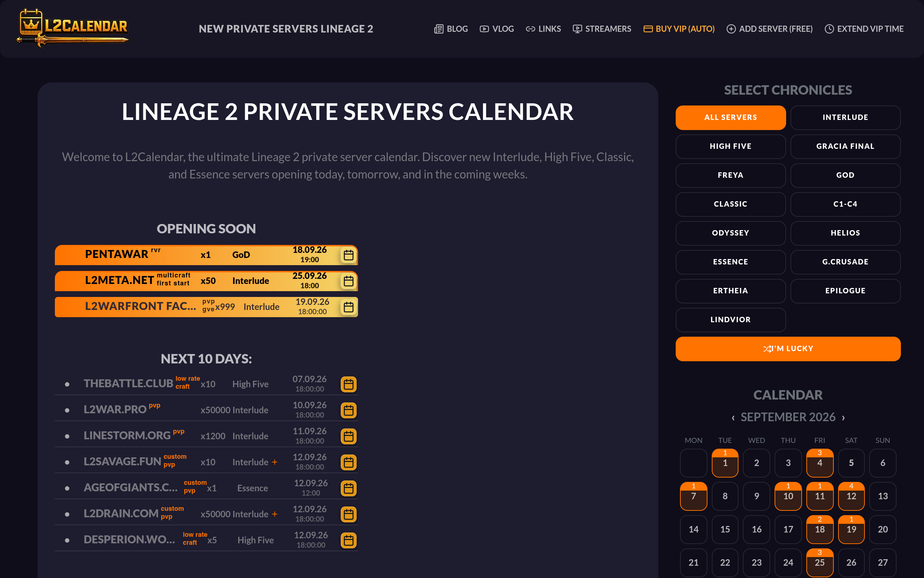Image resolution: width=924 pixels, height=578 pixels.
Task: Click SEPTEMBER 2026 month label
Action: 788,417
